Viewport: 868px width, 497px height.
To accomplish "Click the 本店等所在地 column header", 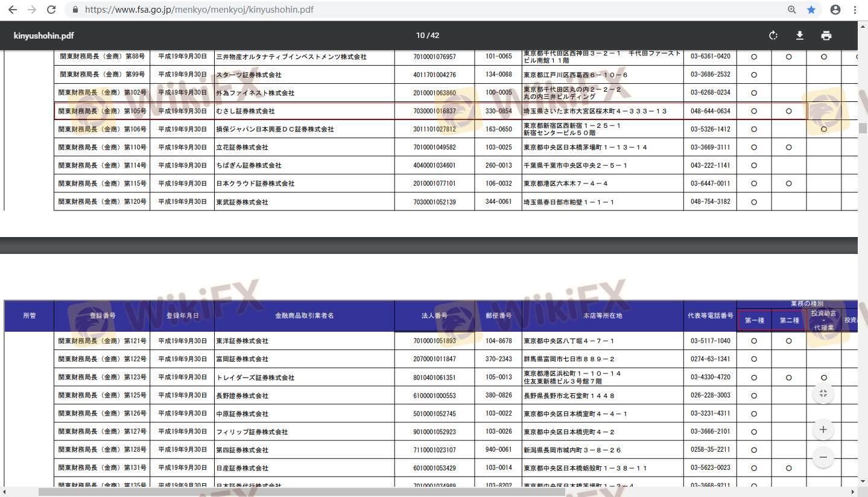I will 603,315.
